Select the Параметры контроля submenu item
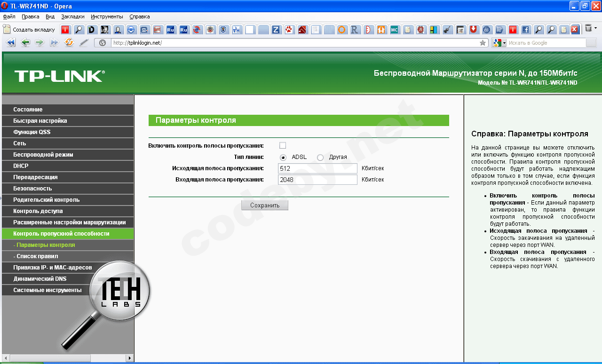The image size is (602, 364). coord(68,245)
